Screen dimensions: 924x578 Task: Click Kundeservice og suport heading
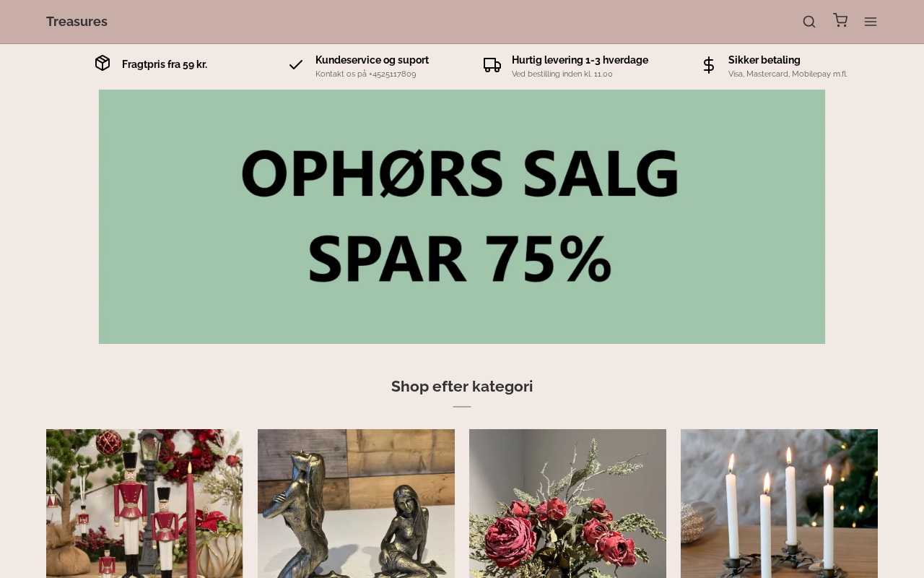click(372, 60)
